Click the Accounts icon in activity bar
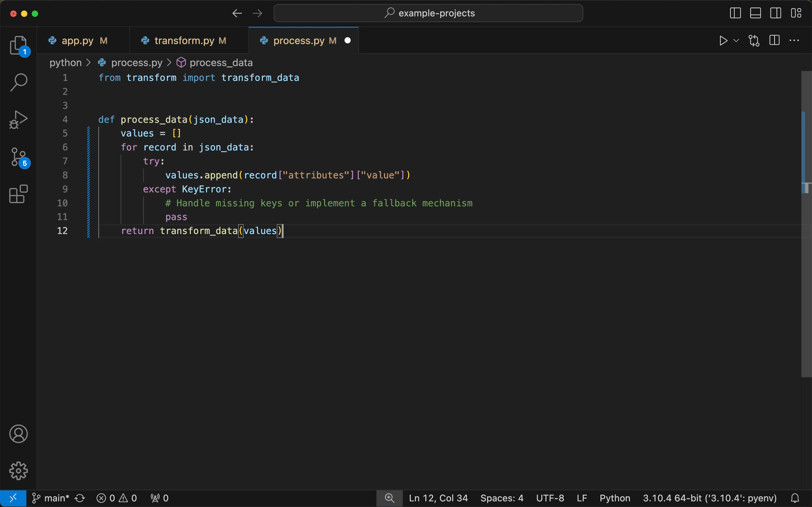Viewport: 812px width, 507px height. coord(19,434)
